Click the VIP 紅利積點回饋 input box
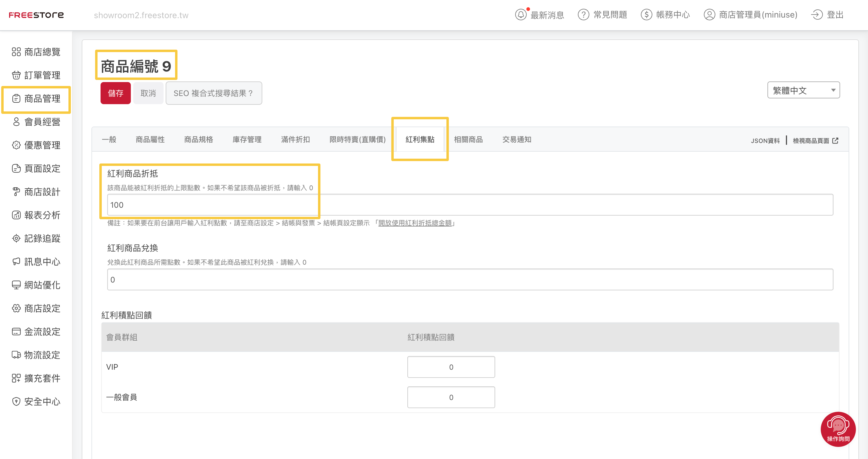This screenshot has height=459, width=868. (x=451, y=367)
